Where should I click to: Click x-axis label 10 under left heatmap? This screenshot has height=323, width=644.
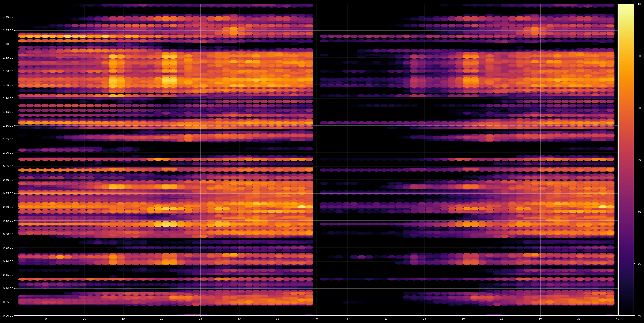point(84,319)
